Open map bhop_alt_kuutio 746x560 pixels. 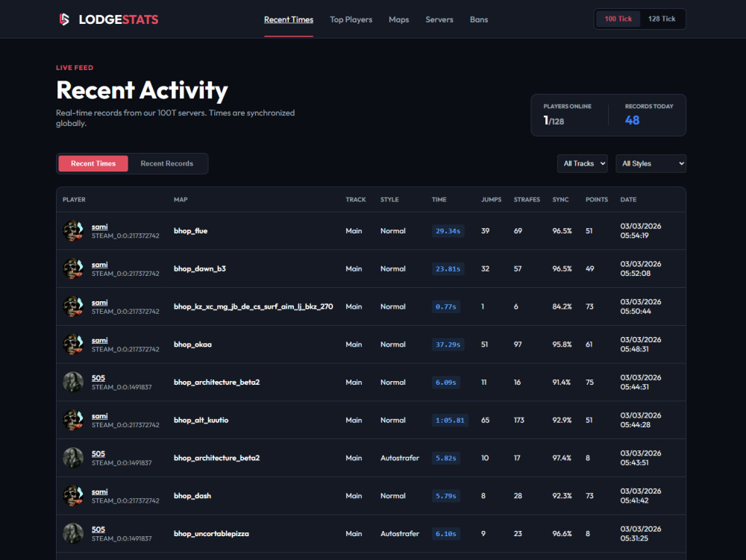tap(201, 421)
